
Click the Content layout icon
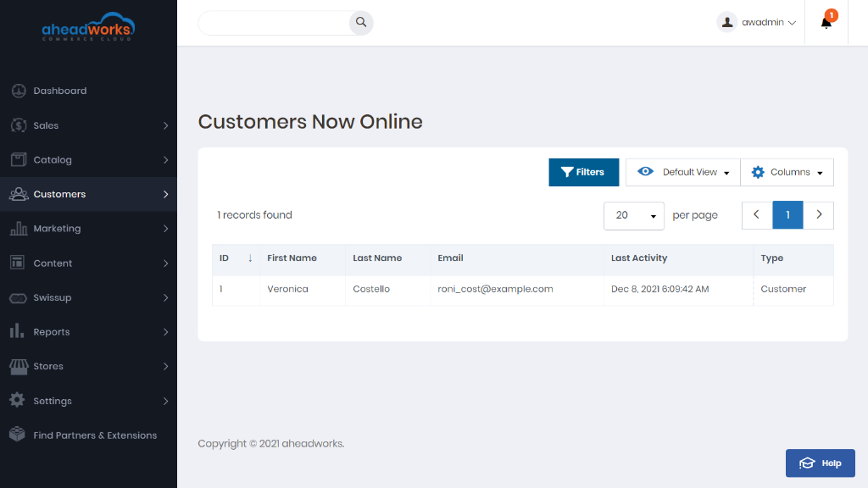point(17,263)
